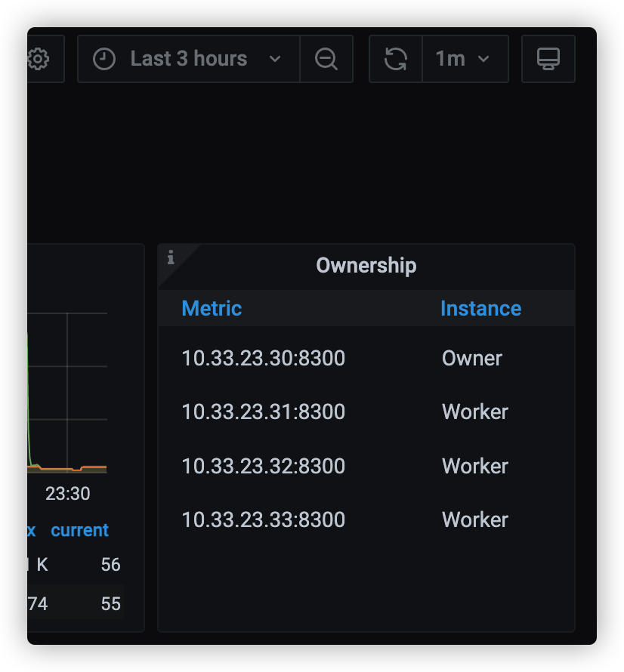
Task: Cycle view mode using the monitor icon
Action: point(548,59)
